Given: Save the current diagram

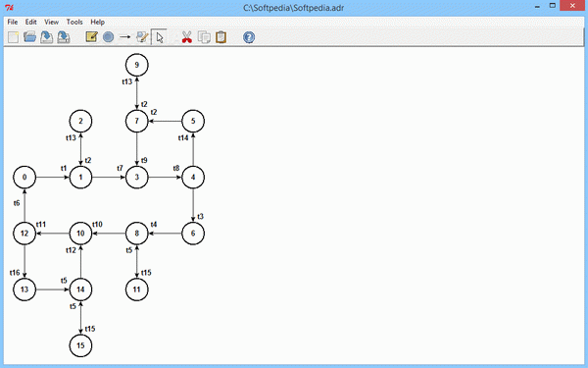Looking at the screenshot, I should (x=46, y=37).
